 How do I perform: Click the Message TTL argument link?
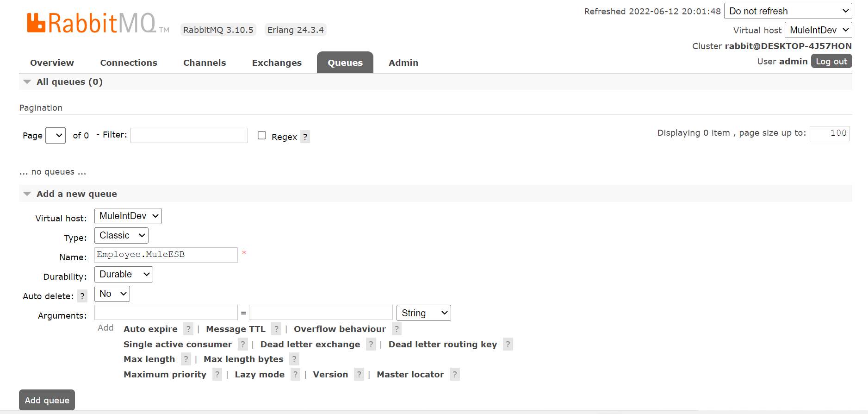pyautogui.click(x=236, y=329)
